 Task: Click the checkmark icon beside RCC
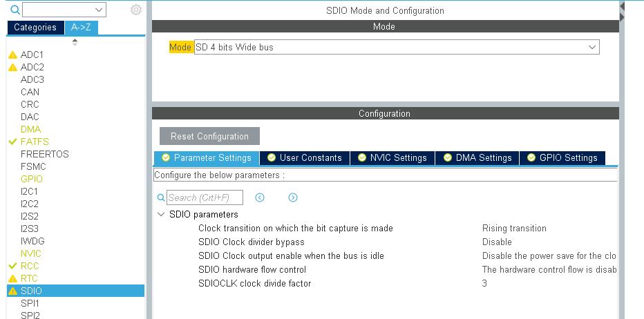(x=12, y=267)
